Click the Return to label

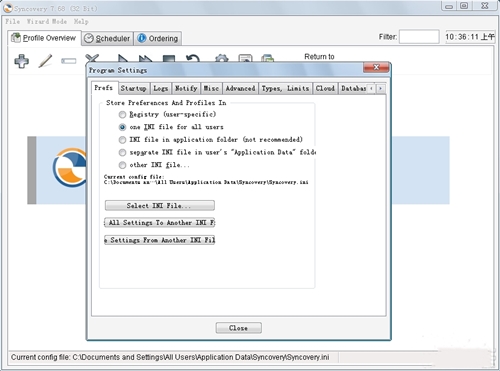coord(319,57)
